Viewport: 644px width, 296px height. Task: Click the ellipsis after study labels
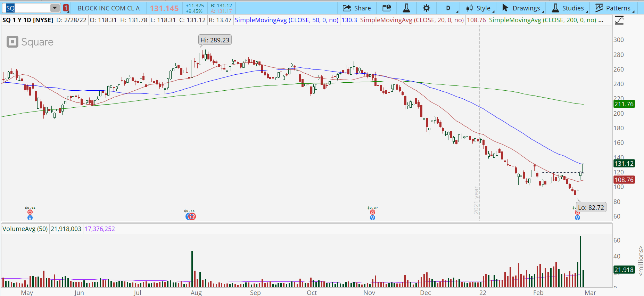tap(601, 20)
